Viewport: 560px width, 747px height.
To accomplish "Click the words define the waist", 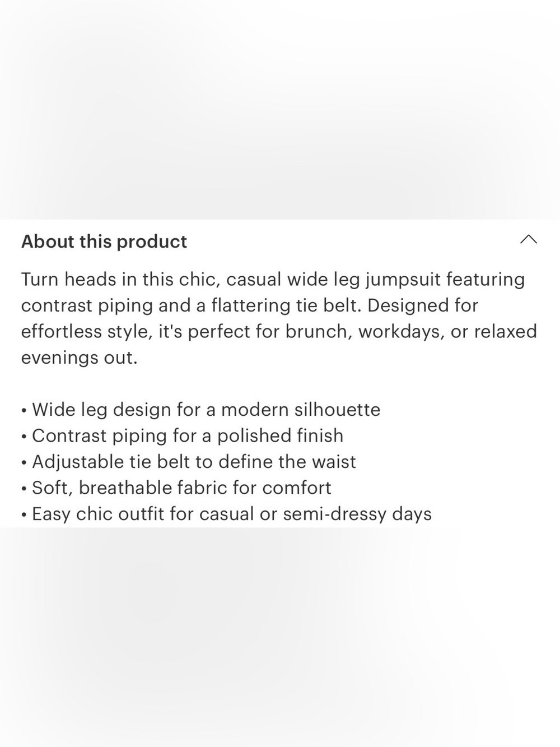I will pyautogui.click(x=287, y=462).
